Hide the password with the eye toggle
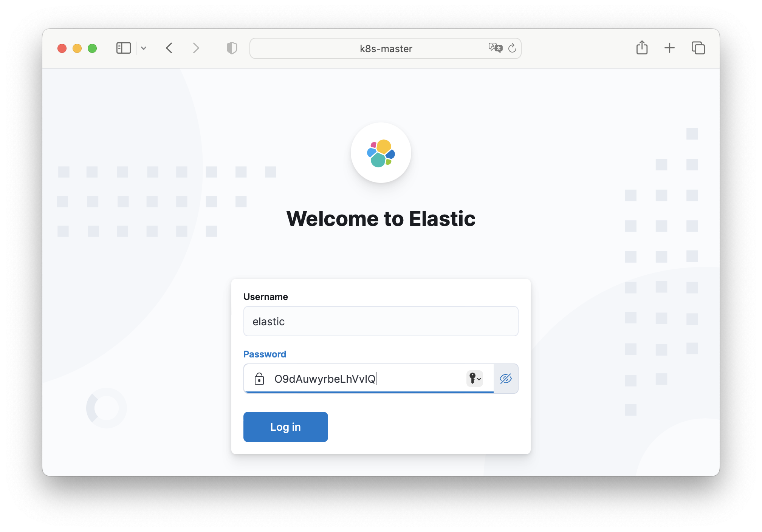 click(506, 379)
